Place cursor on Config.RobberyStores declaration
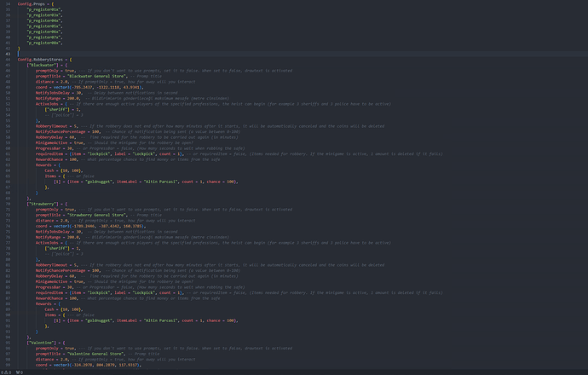This screenshot has width=588, height=375. point(40,60)
